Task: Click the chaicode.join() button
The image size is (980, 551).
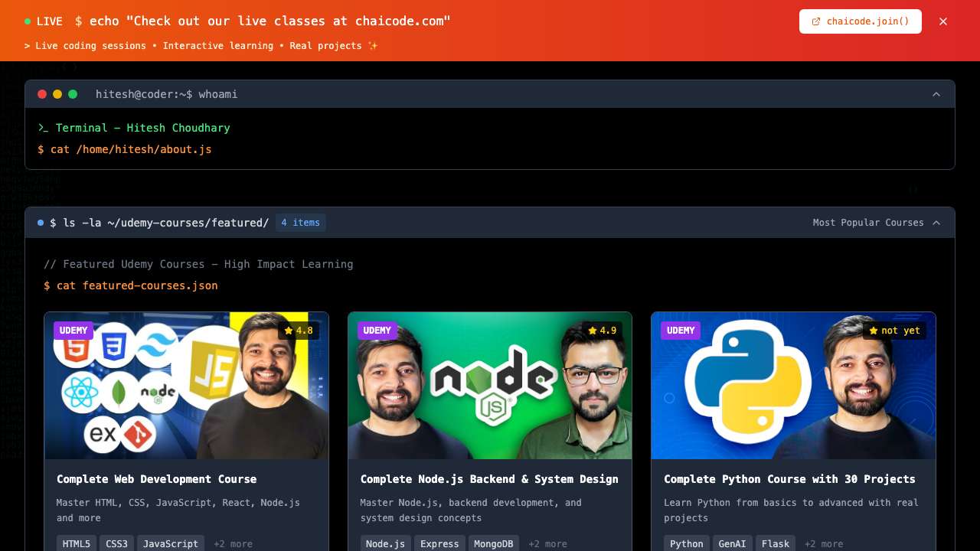Action: (x=860, y=21)
